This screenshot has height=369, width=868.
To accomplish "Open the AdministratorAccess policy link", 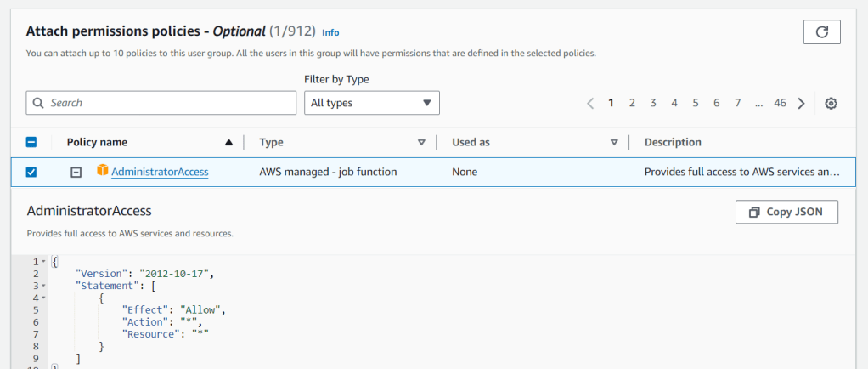I will point(160,172).
